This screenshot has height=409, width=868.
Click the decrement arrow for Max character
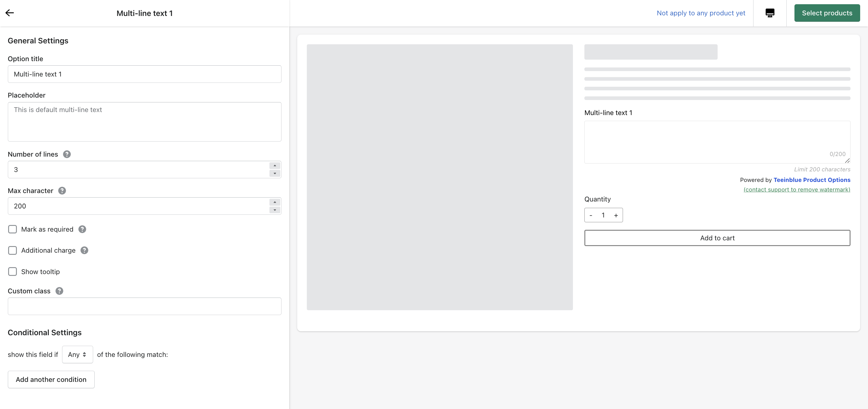tap(275, 210)
